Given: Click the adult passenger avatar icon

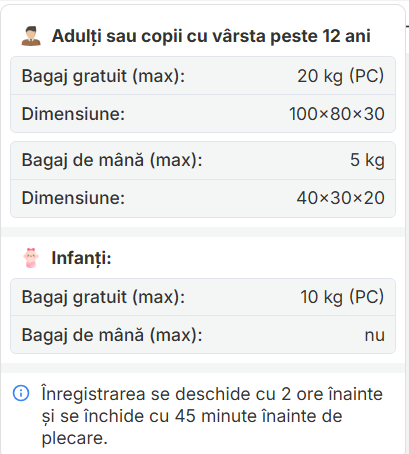Looking at the screenshot, I should (31, 36).
